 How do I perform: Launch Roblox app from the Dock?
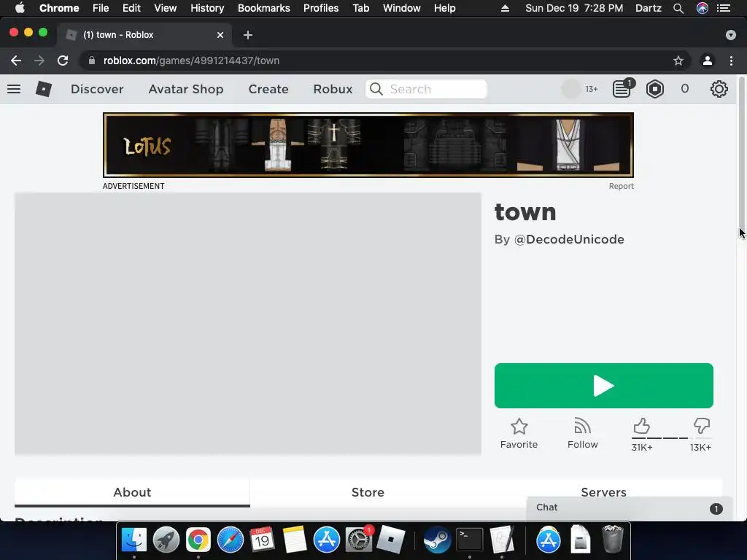coord(391,540)
